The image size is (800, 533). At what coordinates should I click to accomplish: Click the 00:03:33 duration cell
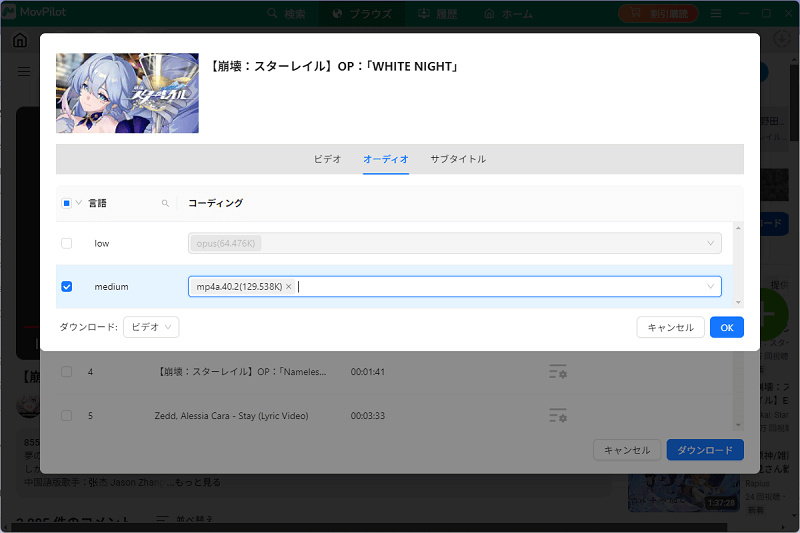[x=367, y=416]
